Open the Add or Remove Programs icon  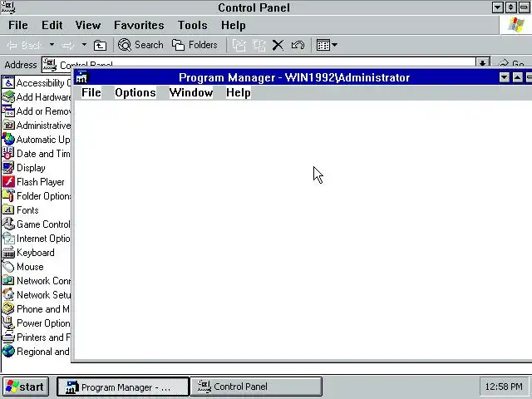[x=8, y=111]
